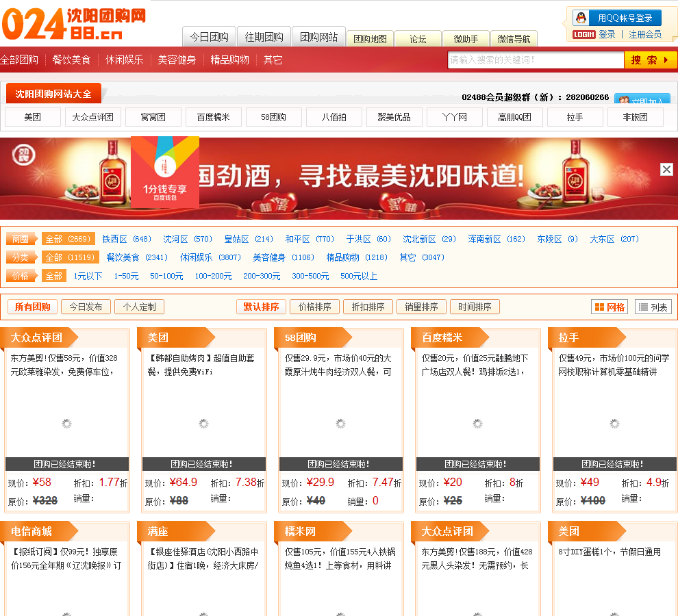The image size is (678, 616).
Task: Close the banner advertisement
Action: [x=666, y=169]
